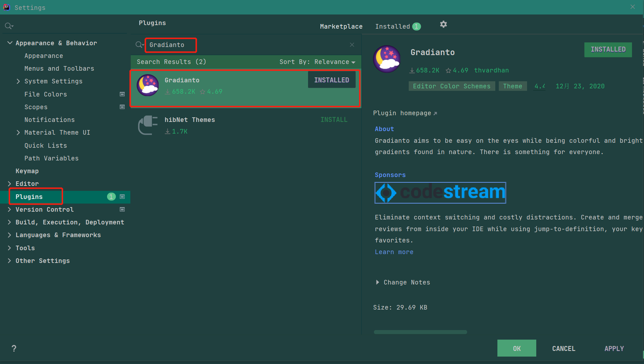The height and width of the screenshot is (364, 644).
Task: Click the File Colors project-level icon
Action: [x=122, y=94]
